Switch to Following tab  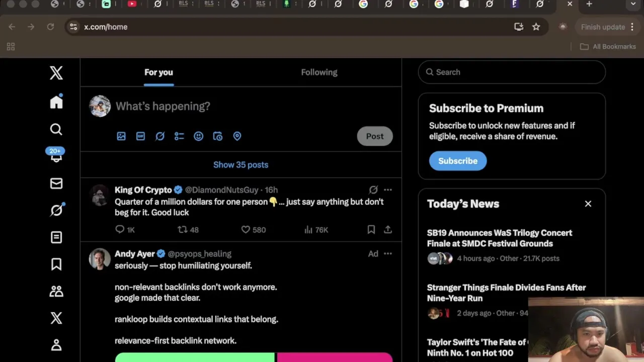click(319, 72)
